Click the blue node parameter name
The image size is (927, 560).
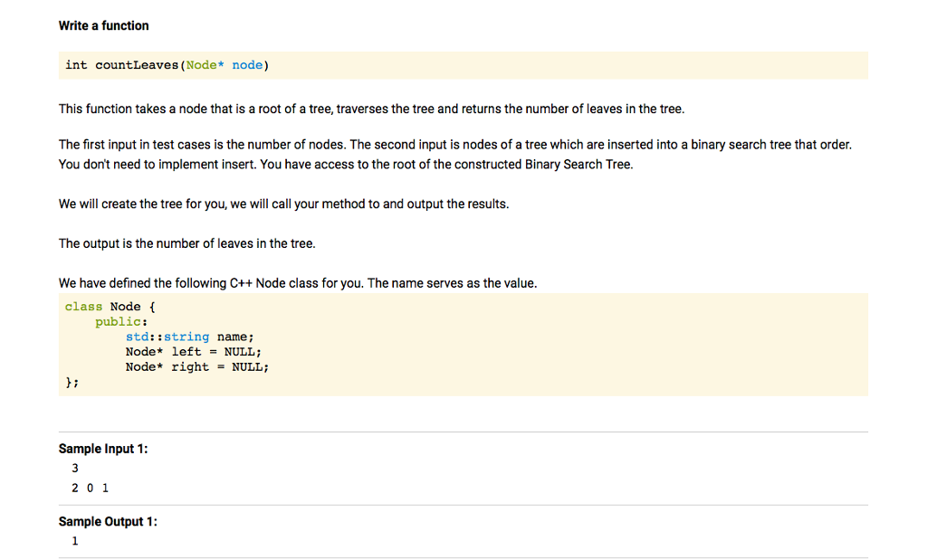(247, 64)
